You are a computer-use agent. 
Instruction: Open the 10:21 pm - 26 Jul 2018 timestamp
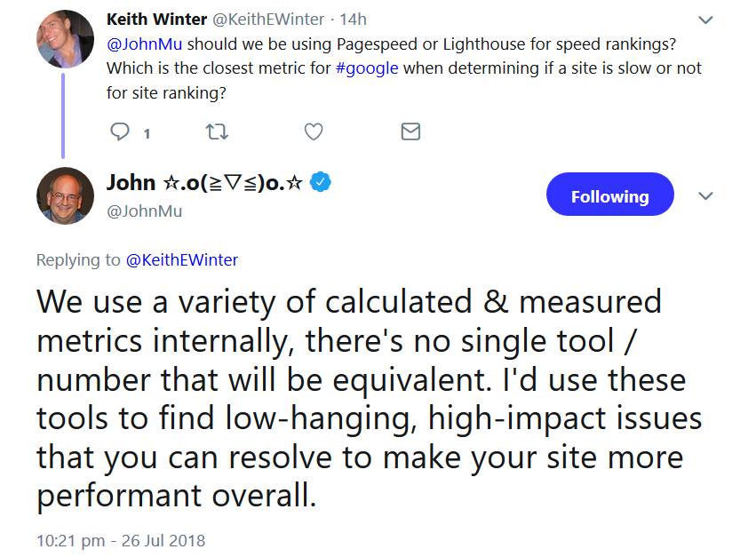(x=120, y=539)
